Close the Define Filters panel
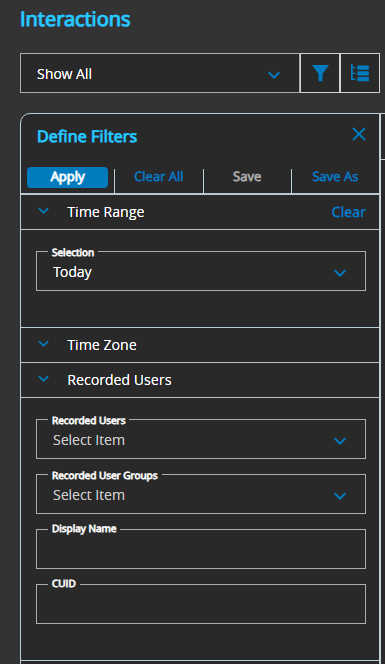The width and height of the screenshot is (385, 664). pos(359,134)
